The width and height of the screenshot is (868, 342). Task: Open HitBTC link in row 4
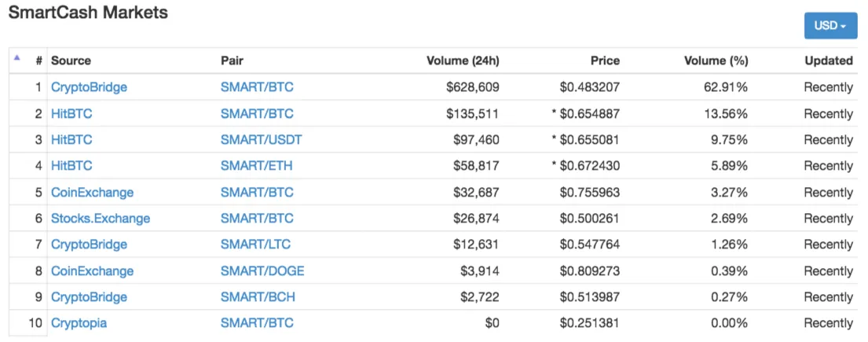point(71,166)
